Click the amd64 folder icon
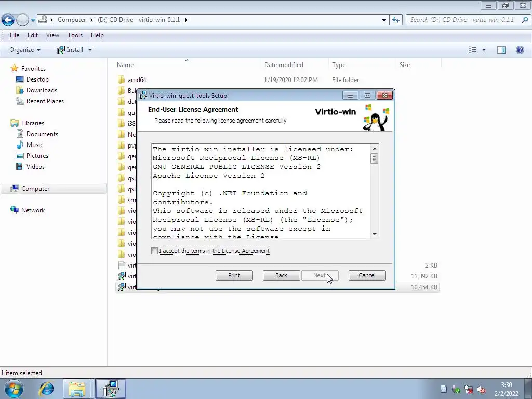The height and width of the screenshot is (399, 532). (122, 79)
